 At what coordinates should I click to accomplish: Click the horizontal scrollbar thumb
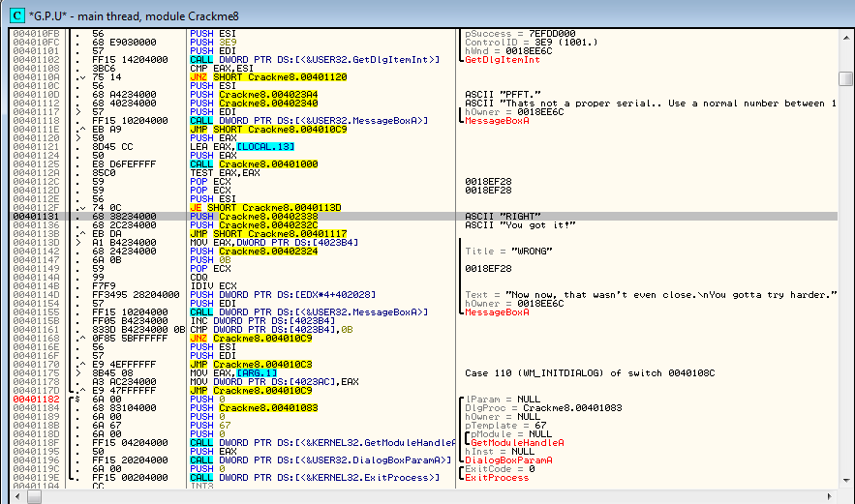coord(34,496)
